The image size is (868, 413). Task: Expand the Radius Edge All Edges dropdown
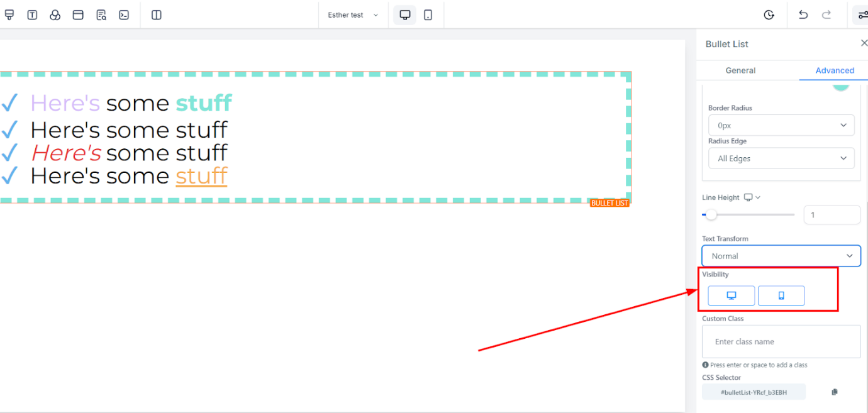pyautogui.click(x=781, y=158)
